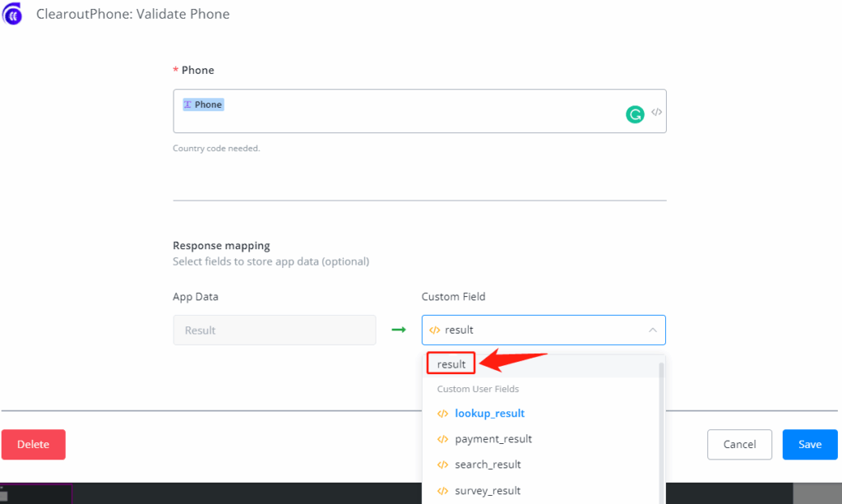
Task: Choose survey_result from the dropdown list
Action: click(x=488, y=491)
